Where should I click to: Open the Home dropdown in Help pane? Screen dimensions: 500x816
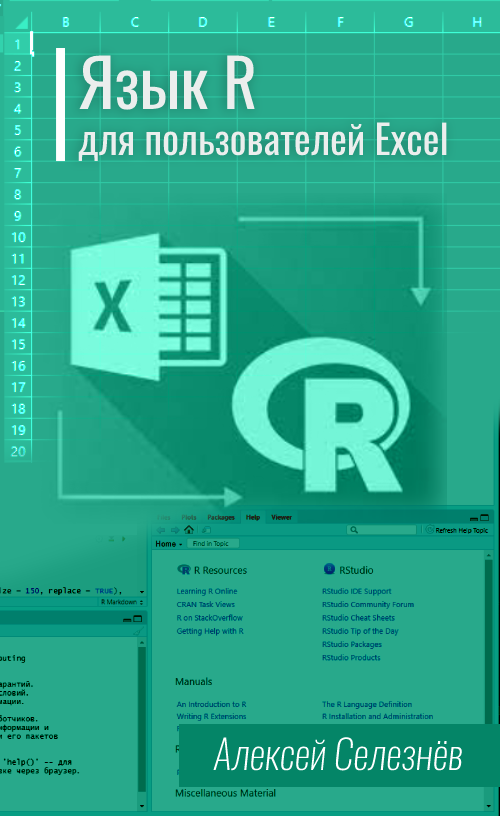pyautogui.click(x=169, y=544)
